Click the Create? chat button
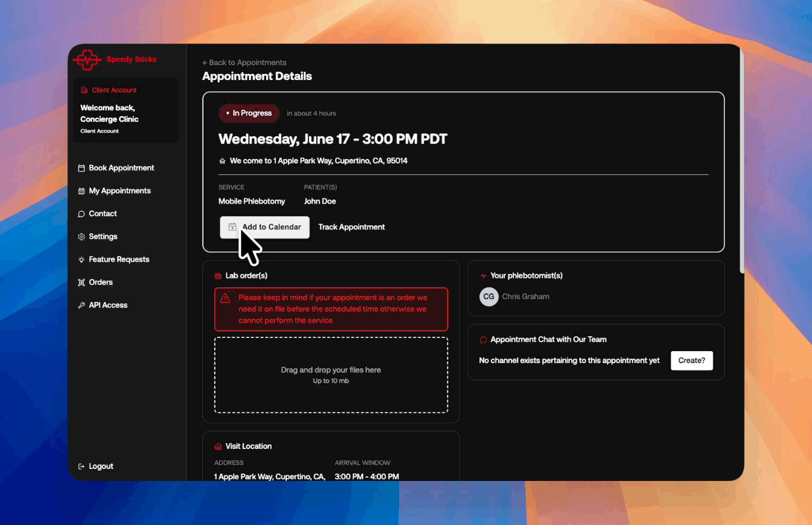The height and width of the screenshot is (525, 812). (x=692, y=361)
